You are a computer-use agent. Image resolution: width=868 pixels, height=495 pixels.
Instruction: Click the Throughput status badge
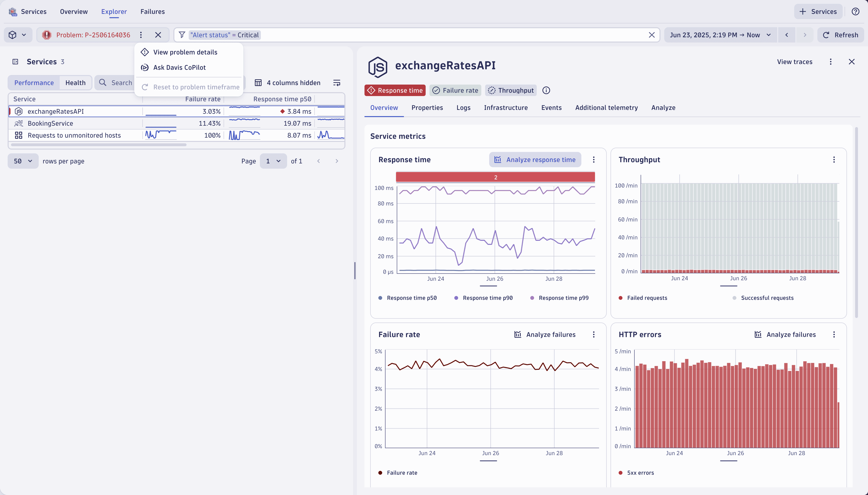pos(511,90)
